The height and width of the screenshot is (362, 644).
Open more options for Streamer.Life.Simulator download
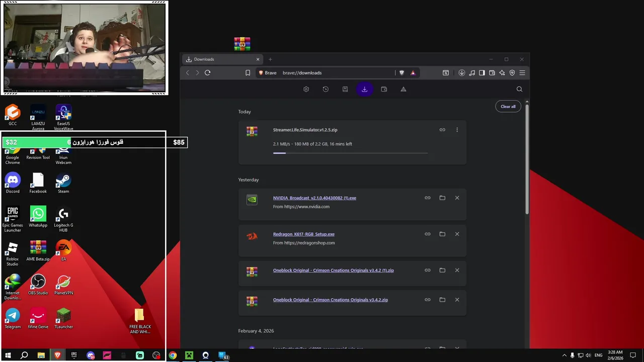point(457,130)
